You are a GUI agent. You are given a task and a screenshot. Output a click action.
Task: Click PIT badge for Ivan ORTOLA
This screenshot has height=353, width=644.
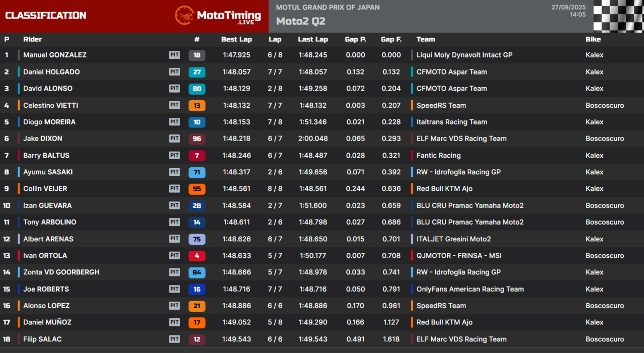175,255
